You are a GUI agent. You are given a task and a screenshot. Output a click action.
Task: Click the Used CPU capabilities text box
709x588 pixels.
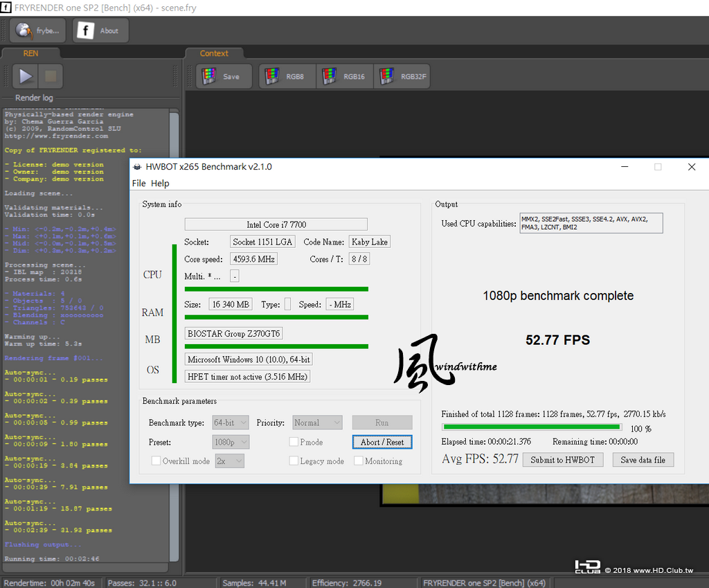pos(591,223)
